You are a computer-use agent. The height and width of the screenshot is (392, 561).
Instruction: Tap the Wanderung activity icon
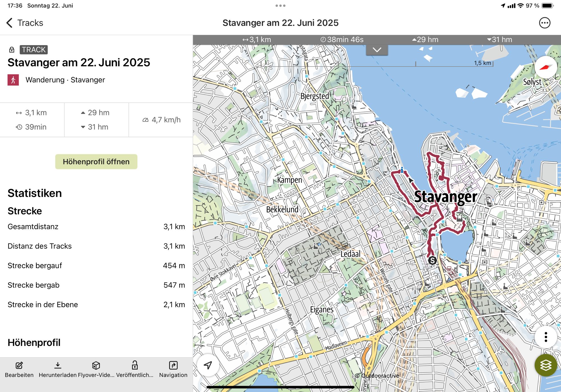pos(13,80)
